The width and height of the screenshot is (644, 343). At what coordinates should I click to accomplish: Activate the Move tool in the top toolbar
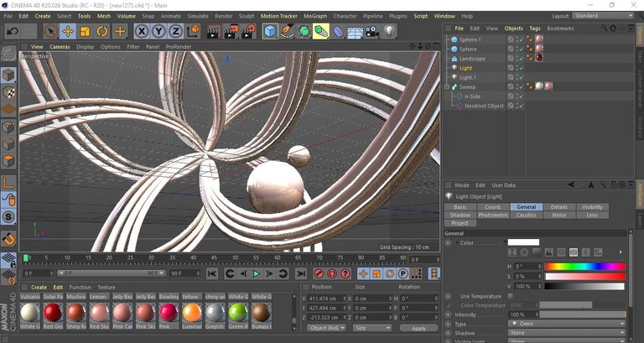pos(68,31)
